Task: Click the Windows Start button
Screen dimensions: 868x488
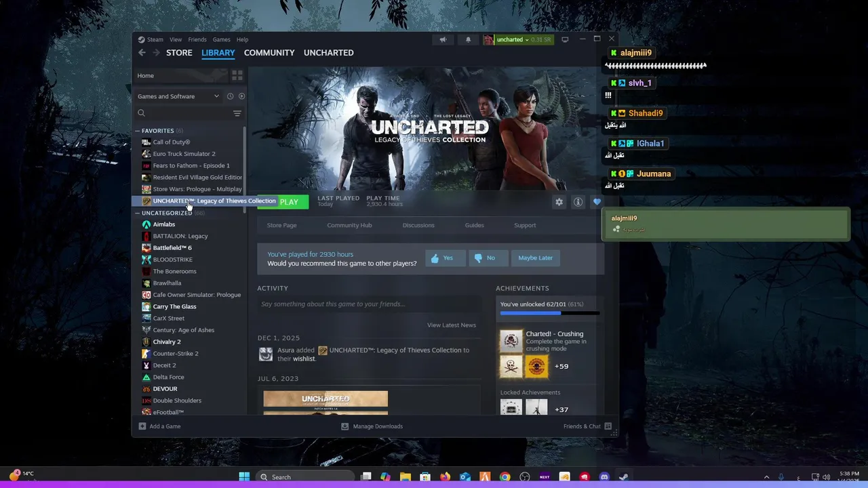Action: pyautogui.click(x=244, y=477)
